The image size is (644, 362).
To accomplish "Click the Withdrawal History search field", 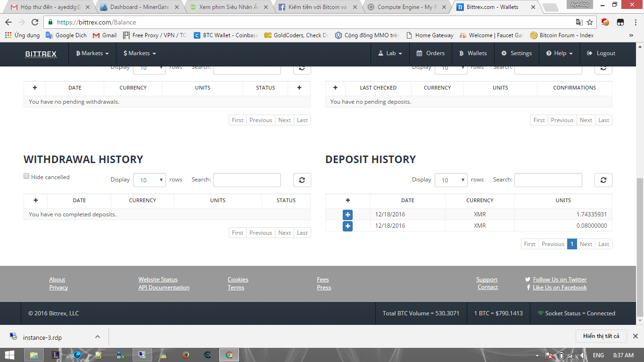I will [x=247, y=180].
